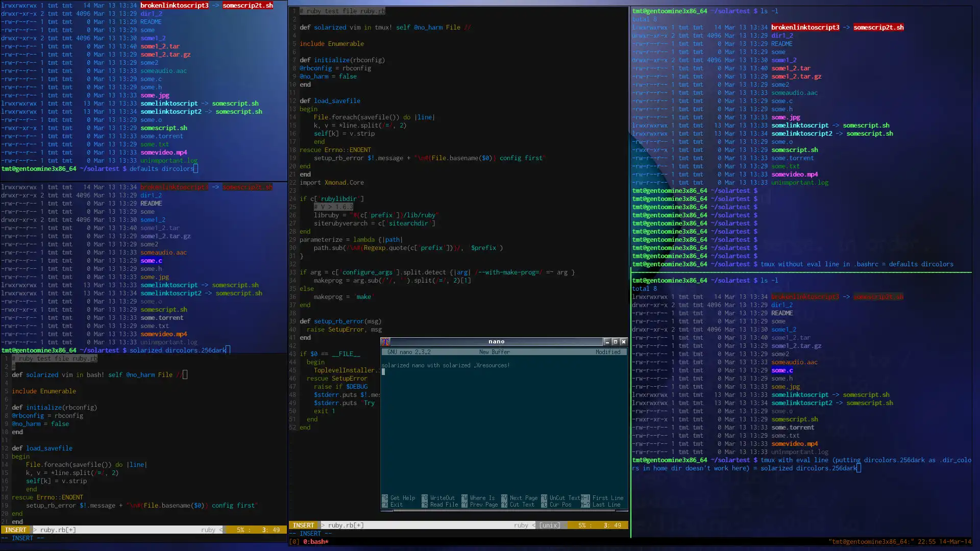
Task: Click the '[0]' session label in tmux status bar
Action: 295,542
